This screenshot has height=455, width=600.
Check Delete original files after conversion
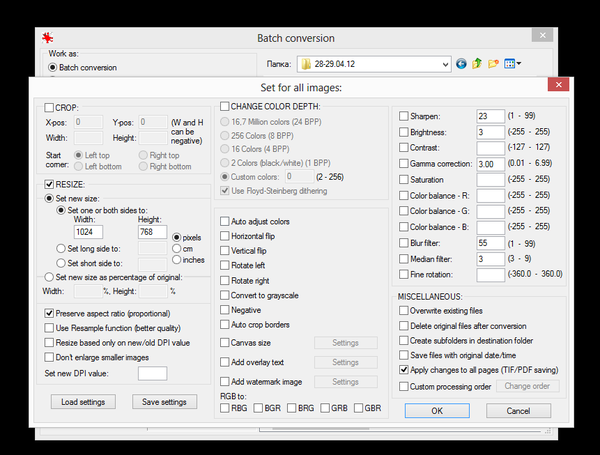click(404, 326)
